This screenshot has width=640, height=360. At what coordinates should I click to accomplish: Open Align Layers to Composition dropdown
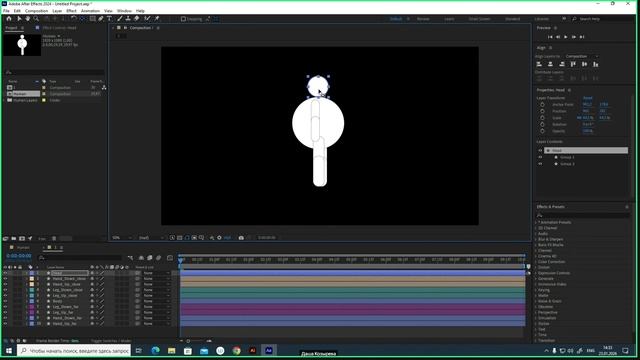(x=582, y=56)
